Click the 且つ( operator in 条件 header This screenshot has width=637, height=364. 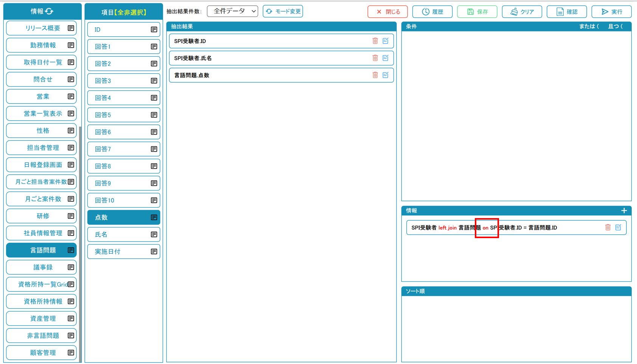click(615, 26)
